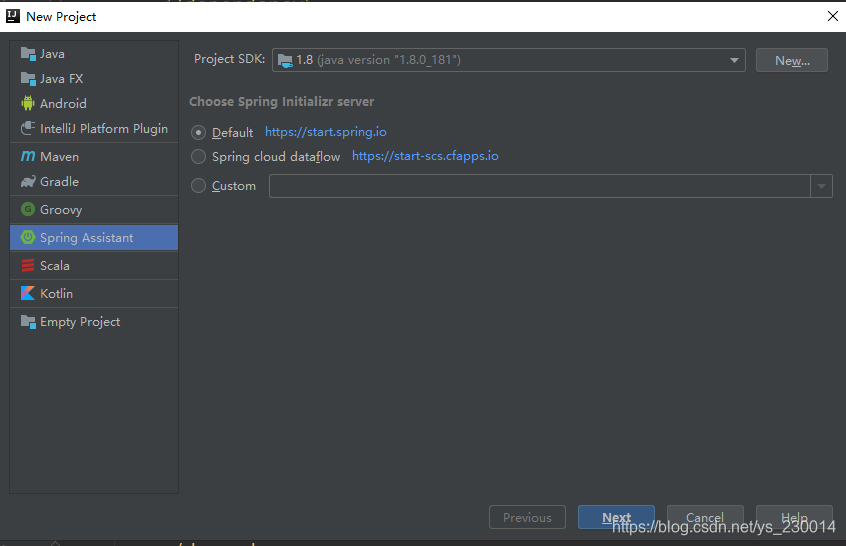Viewport: 846px width, 546px height.
Task: Open the Project SDK dropdown arrow
Action: tap(734, 60)
